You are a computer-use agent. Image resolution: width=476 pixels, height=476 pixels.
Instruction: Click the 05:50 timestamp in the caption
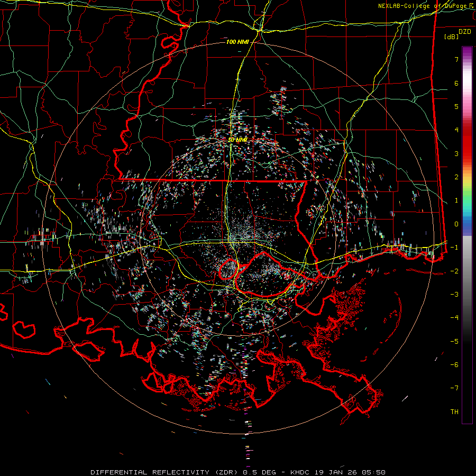[x=373, y=472]
